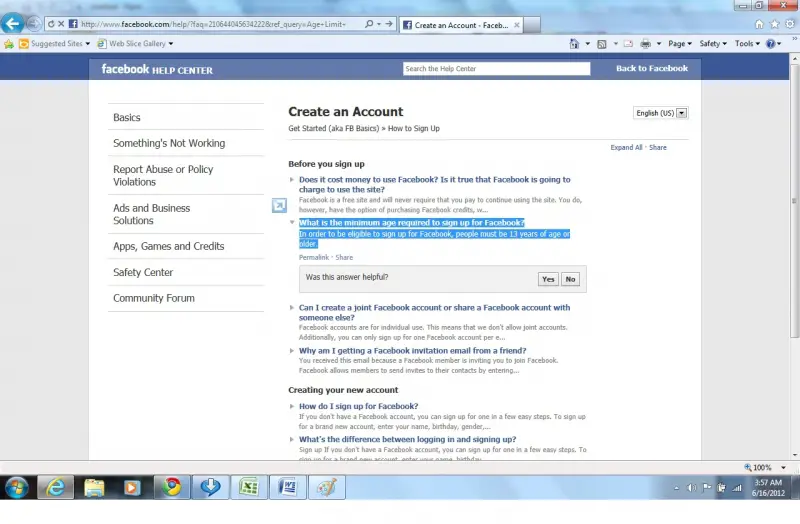Screen dimensions: 800x524
Task: Click the command bar Home icon
Action: pos(574,44)
